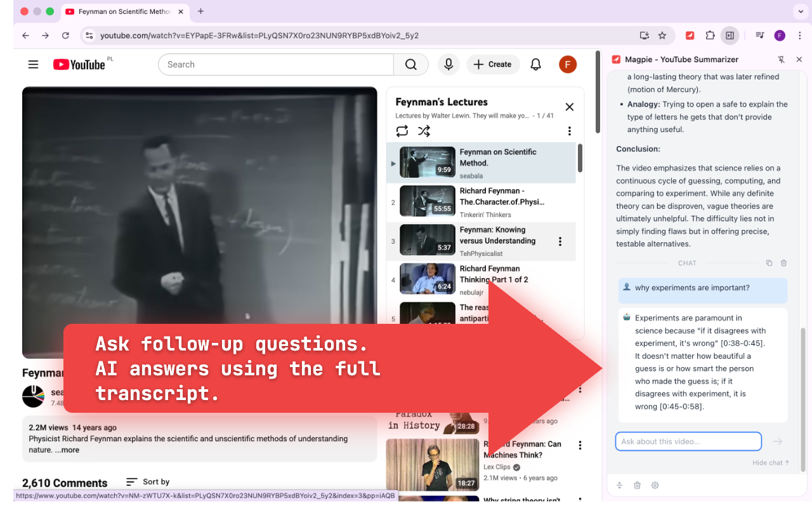
Task: Click the Magpie extension icon in toolbar
Action: pos(690,36)
